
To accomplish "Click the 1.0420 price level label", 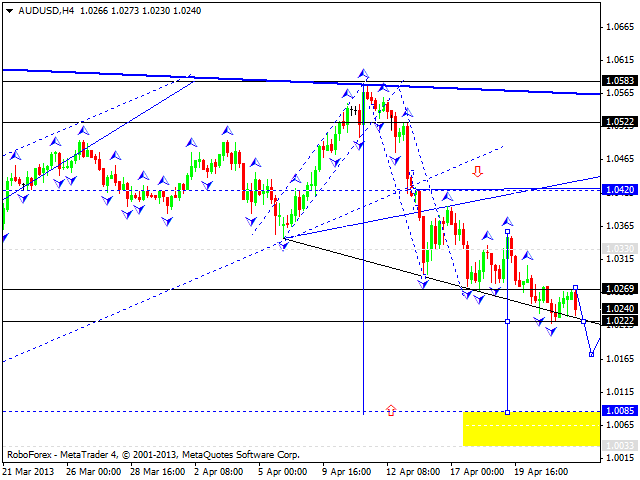I will tap(617, 189).
